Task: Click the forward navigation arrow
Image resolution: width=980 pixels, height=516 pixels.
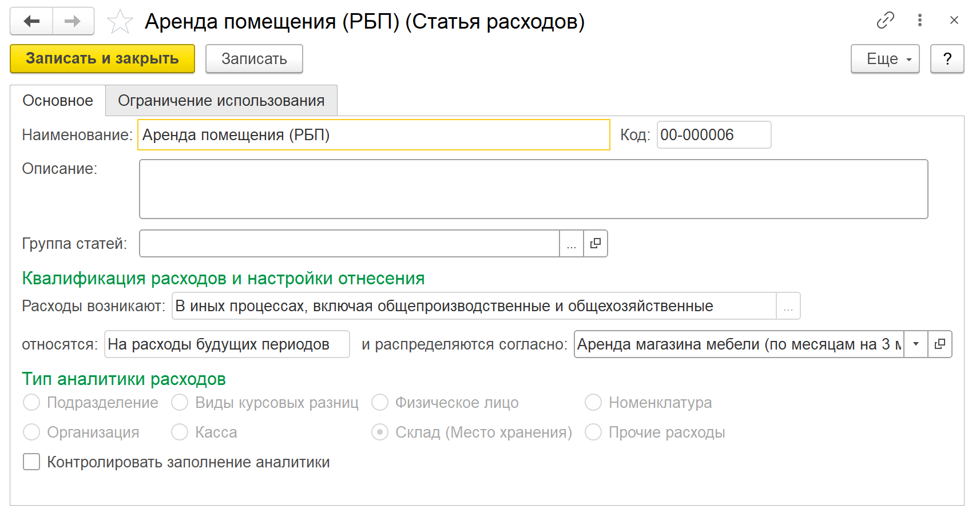Action: [x=73, y=21]
